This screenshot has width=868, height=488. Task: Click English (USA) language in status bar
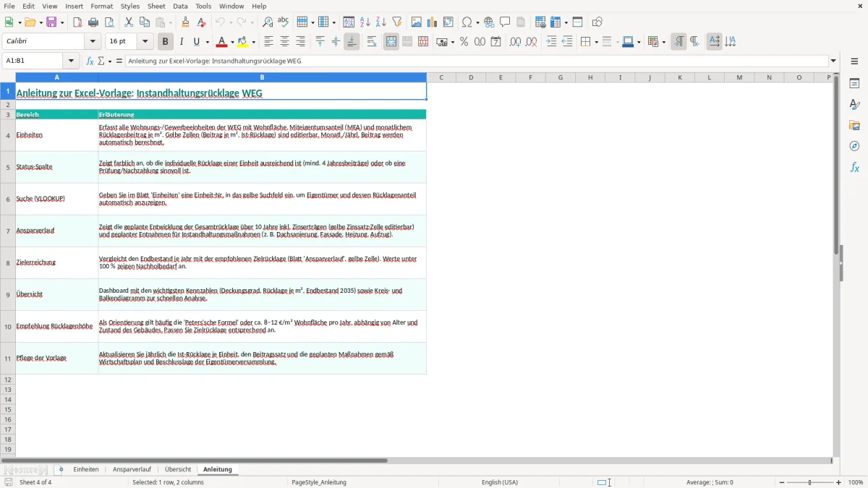[500, 482]
